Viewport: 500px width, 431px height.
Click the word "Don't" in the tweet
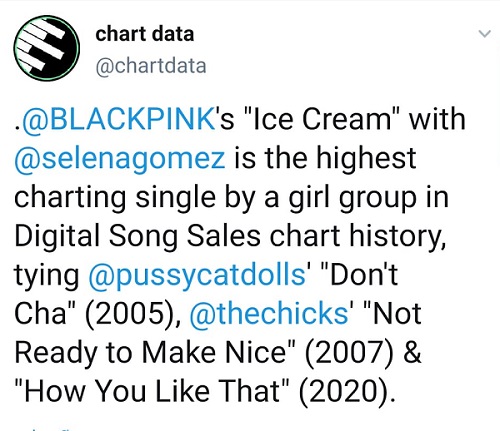tap(358, 274)
